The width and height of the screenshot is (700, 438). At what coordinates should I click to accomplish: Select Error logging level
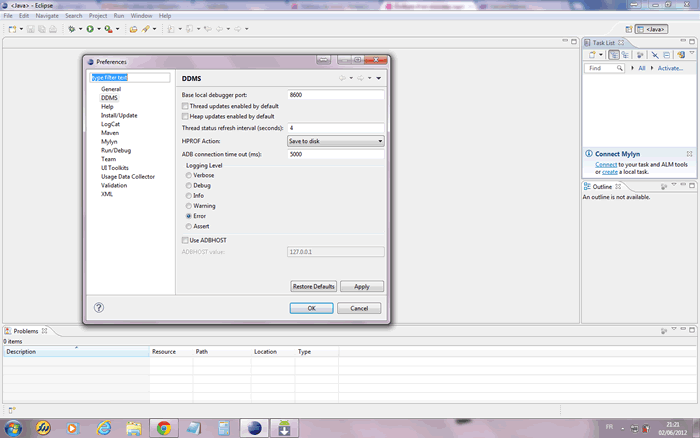point(189,216)
